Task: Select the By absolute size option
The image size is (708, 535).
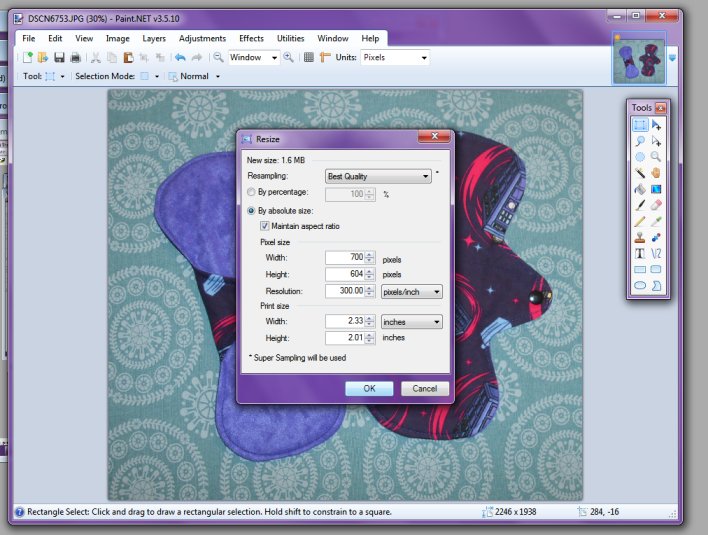Action: tap(251, 211)
